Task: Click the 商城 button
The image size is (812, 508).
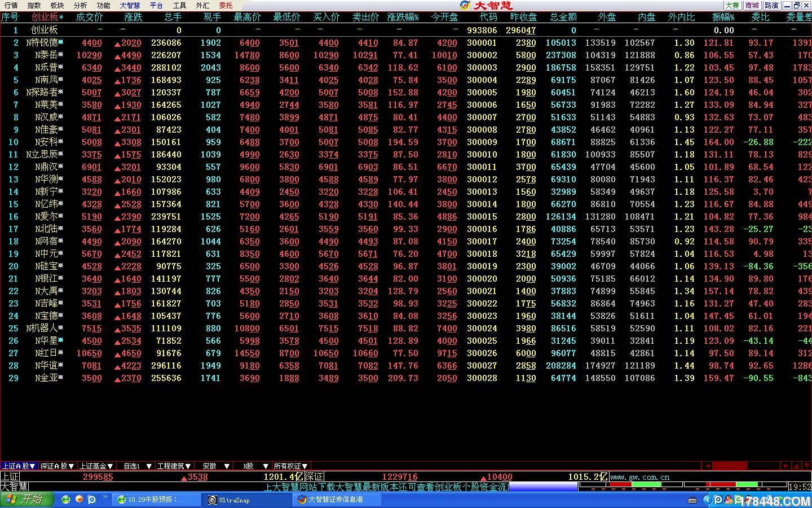Action: [x=752, y=5]
